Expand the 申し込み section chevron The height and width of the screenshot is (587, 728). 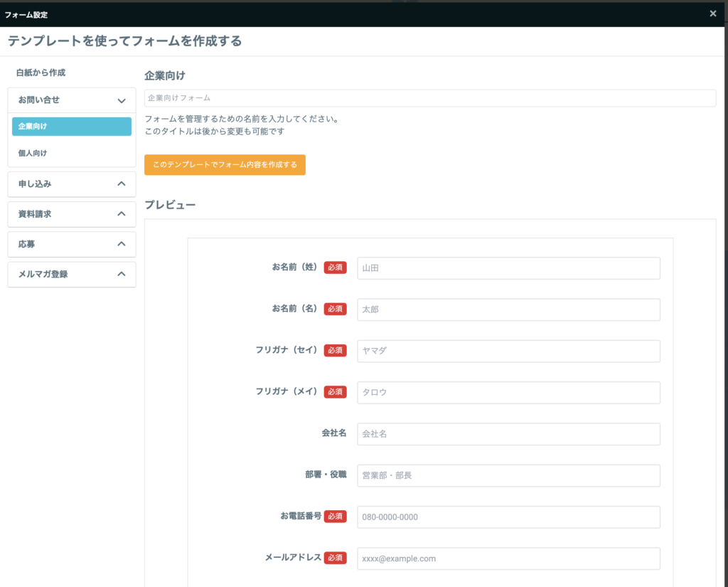click(x=122, y=184)
